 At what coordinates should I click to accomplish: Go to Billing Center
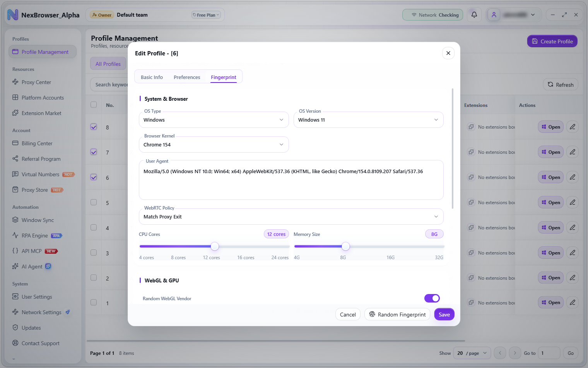(x=37, y=143)
